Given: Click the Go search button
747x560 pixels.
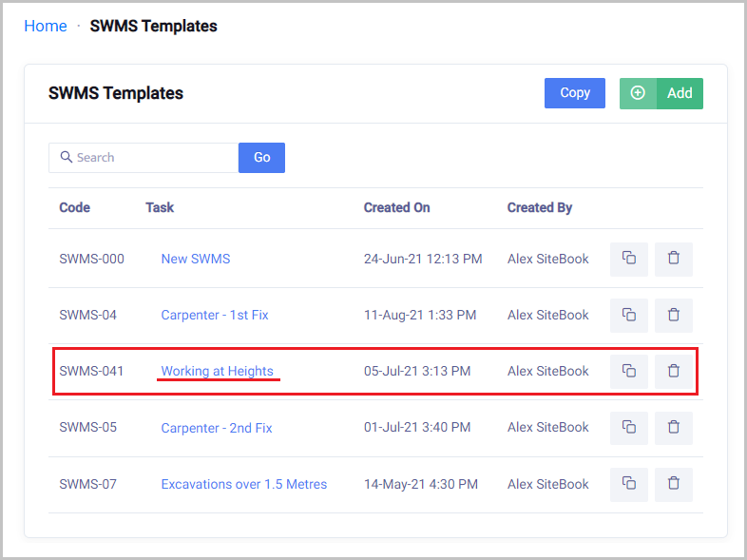Looking at the screenshot, I should (x=261, y=158).
